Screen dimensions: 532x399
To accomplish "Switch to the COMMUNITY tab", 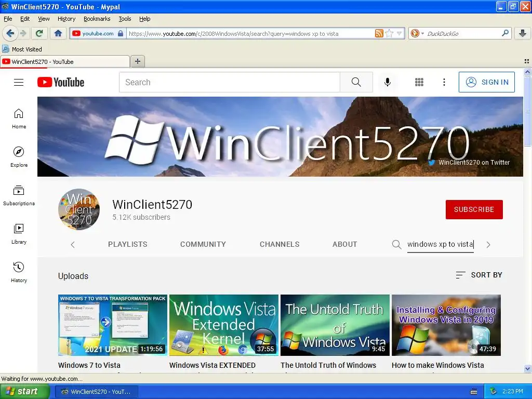I will pos(203,244).
